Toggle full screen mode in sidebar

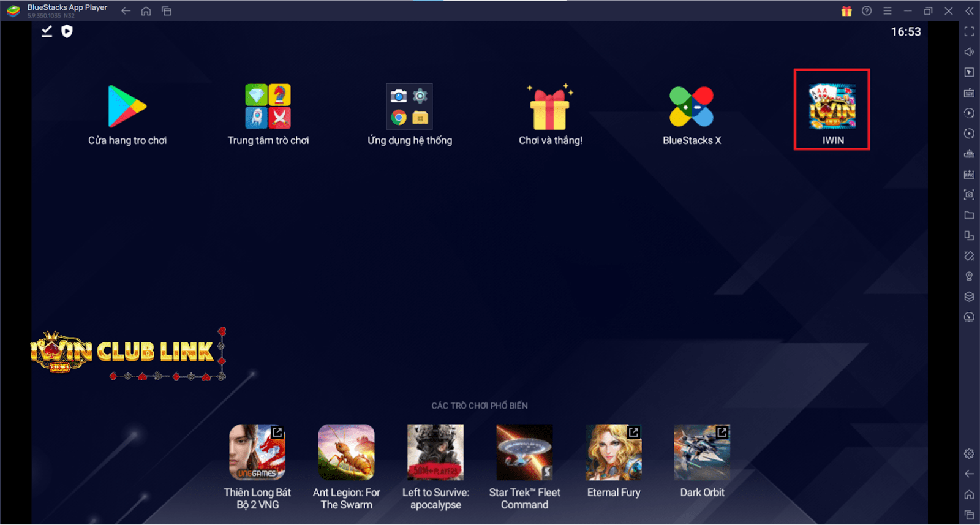(969, 31)
